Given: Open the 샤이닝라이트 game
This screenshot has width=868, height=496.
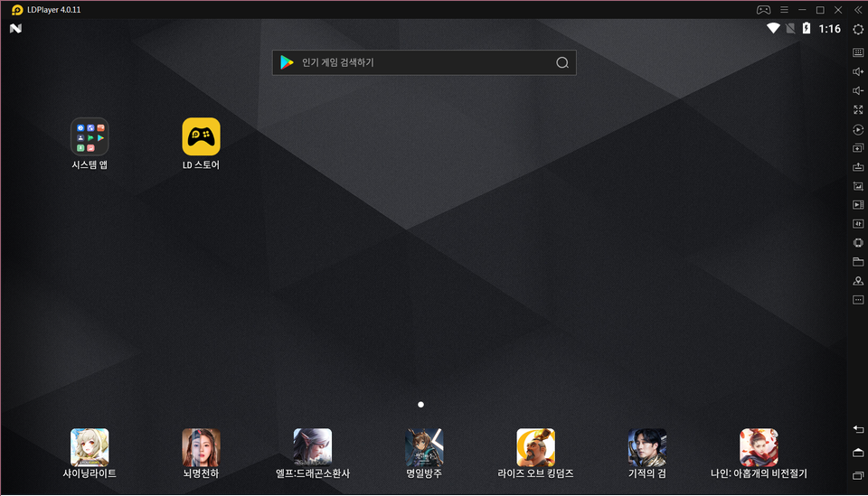Looking at the screenshot, I should click(x=90, y=447).
